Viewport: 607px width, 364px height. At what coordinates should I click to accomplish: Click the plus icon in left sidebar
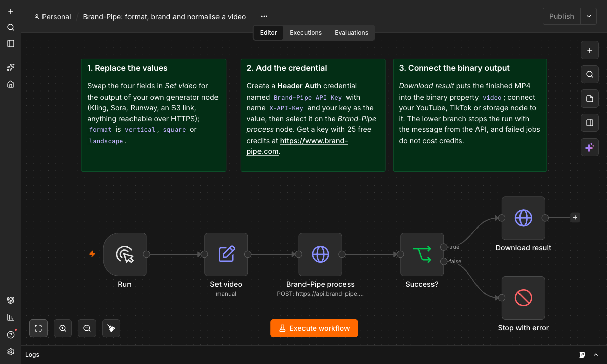(x=11, y=11)
